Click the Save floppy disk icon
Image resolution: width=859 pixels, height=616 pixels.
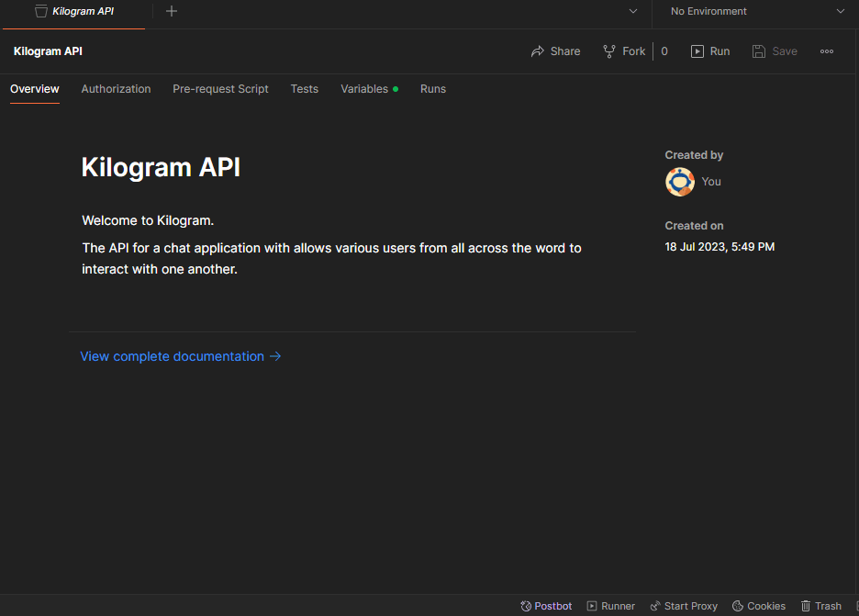tap(759, 51)
